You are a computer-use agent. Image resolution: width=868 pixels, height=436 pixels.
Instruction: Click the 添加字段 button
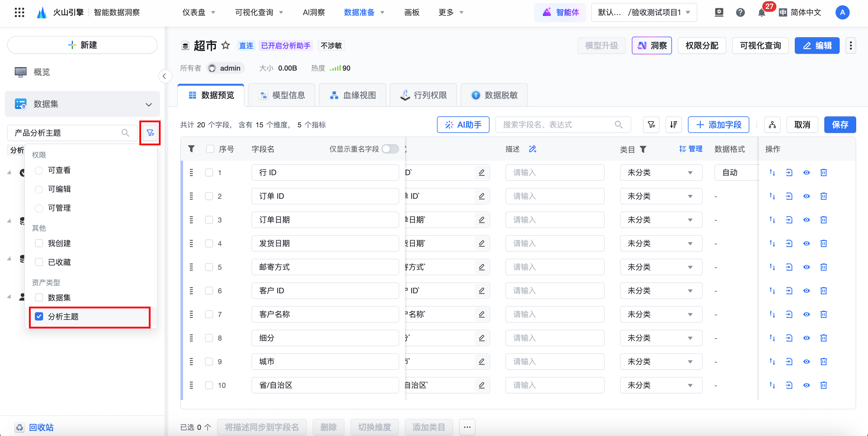pyautogui.click(x=718, y=125)
